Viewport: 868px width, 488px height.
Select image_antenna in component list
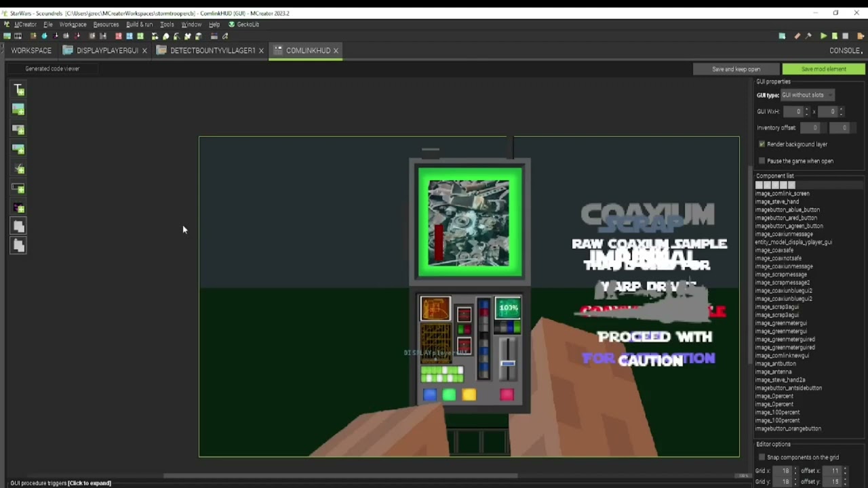coord(773,372)
